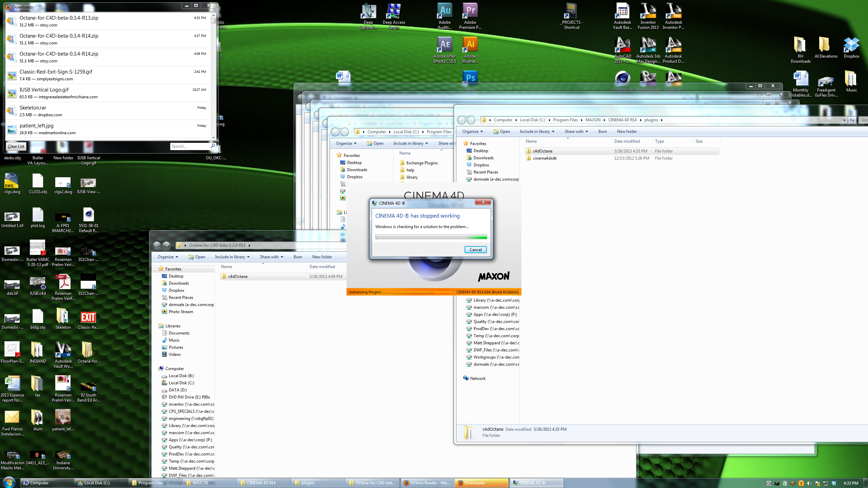Cancel the CINEMA 4D stopped working dialog

coord(475,250)
